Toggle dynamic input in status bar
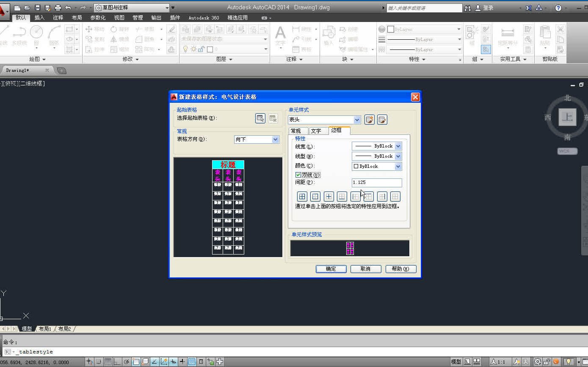 pyautogui.click(x=173, y=362)
